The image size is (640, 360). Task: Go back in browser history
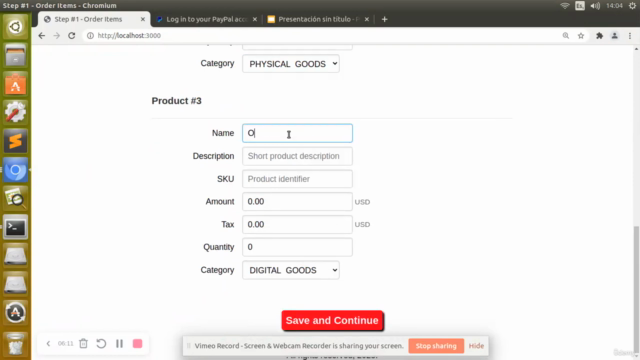[42, 36]
